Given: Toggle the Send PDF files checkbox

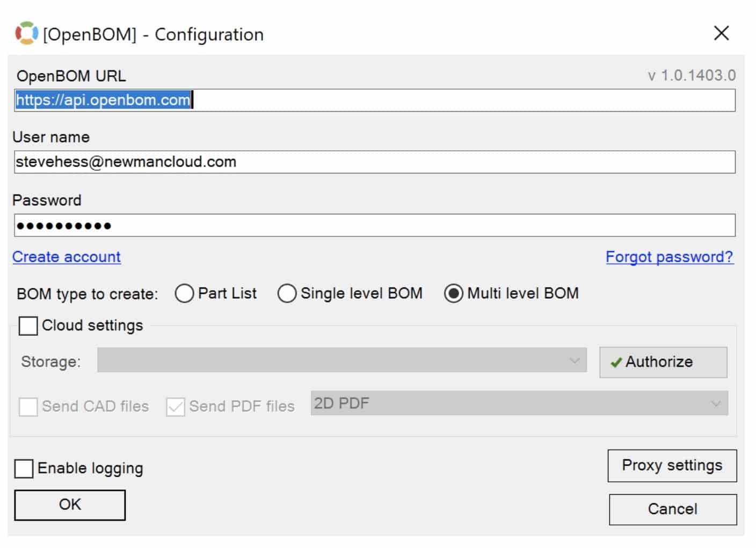Looking at the screenshot, I should click(x=175, y=407).
